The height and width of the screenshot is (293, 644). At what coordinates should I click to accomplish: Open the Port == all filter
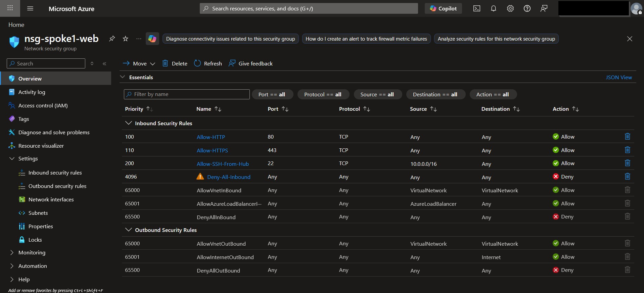click(272, 94)
